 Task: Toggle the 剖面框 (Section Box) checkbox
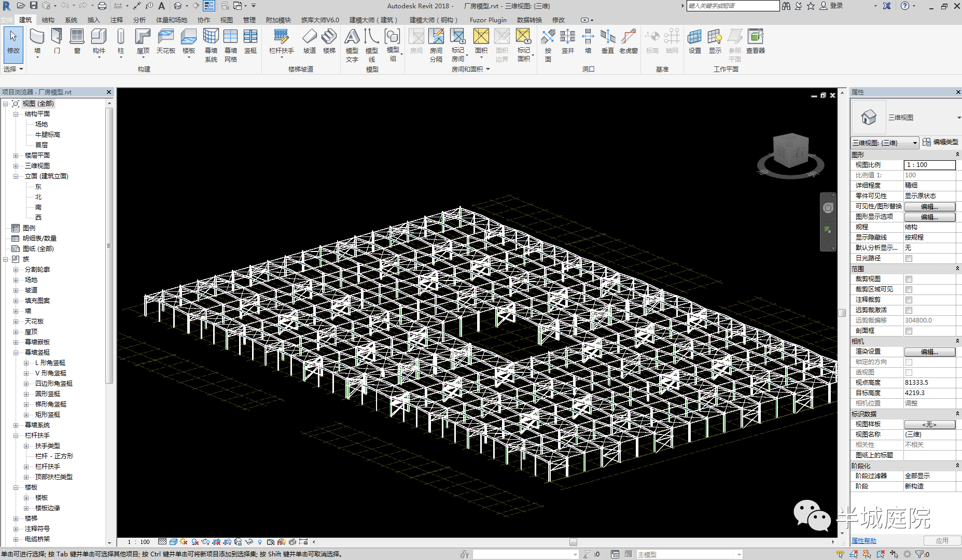(x=909, y=331)
